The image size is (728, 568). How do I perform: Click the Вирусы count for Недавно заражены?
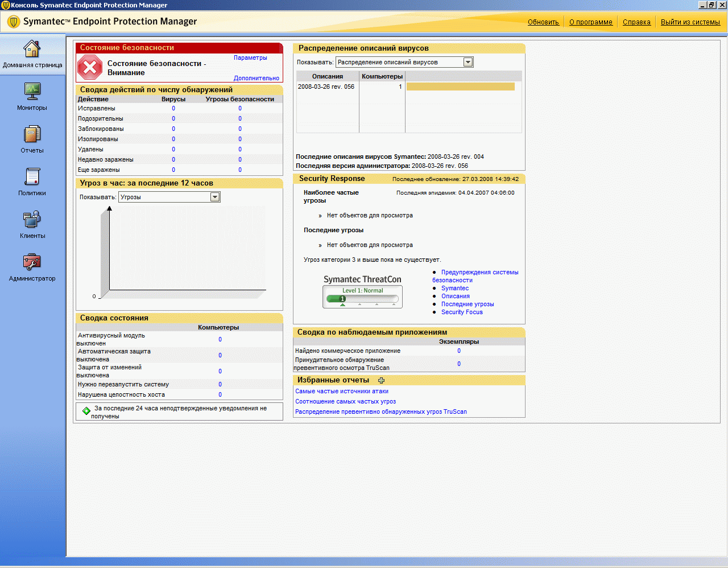click(x=173, y=159)
